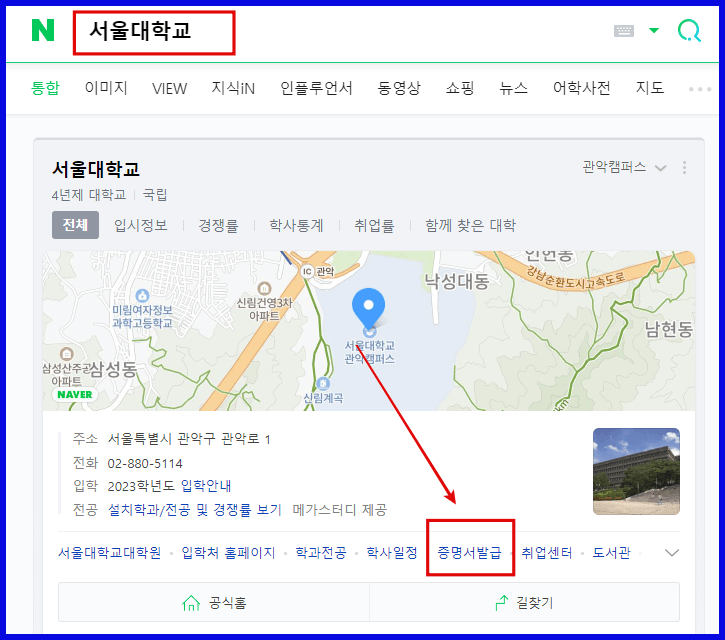Image resolution: width=725 pixels, height=640 pixels.
Task: Click the 길찾기 directions button
Action: tap(525, 603)
